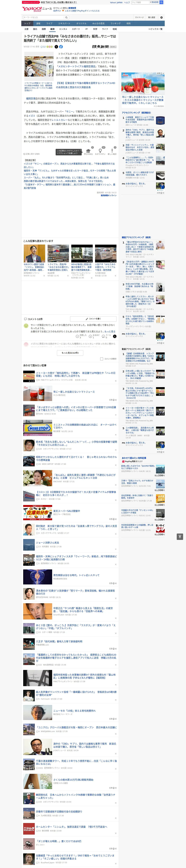Dismiss ゆめタウン recommended article with x
This screenshot has height=868, width=186.
(44, 276)
